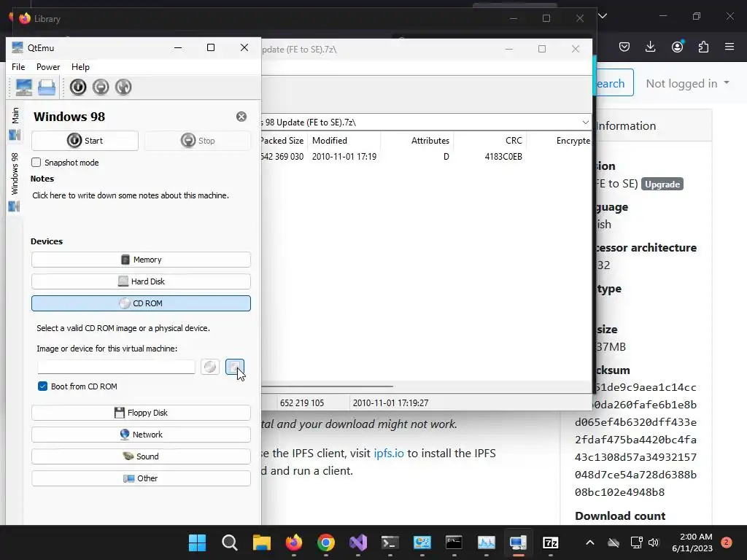Open the Windows Start menu
This screenshot has width=747, height=560.
pyautogui.click(x=197, y=542)
